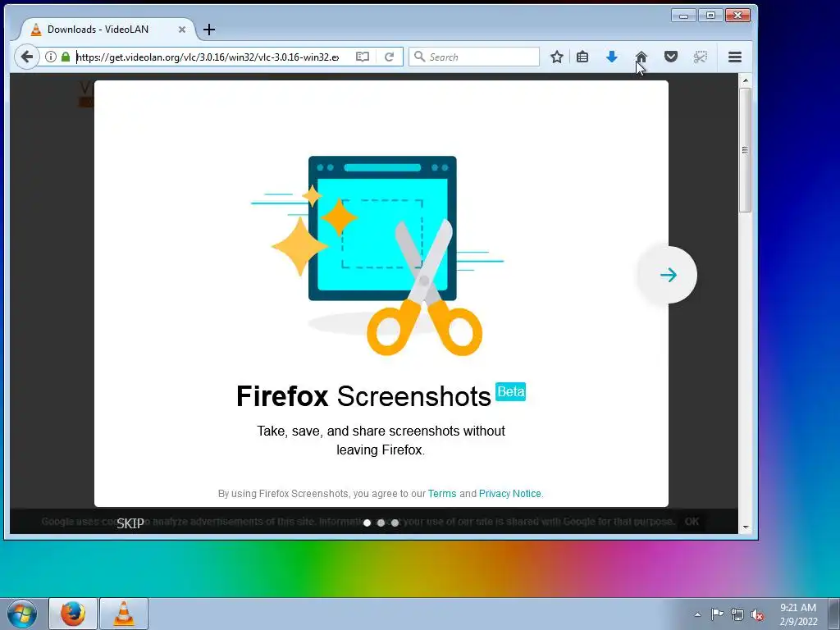840x630 pixels.
Task: Close the Downloads - VideoLAN tab
Action: point(182,30)
